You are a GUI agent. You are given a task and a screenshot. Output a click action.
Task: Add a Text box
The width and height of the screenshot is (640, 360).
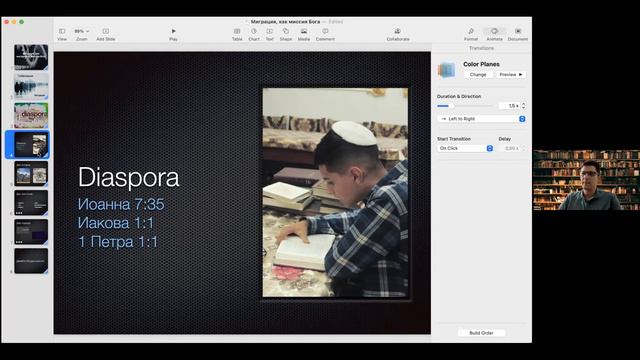(270, 34)
